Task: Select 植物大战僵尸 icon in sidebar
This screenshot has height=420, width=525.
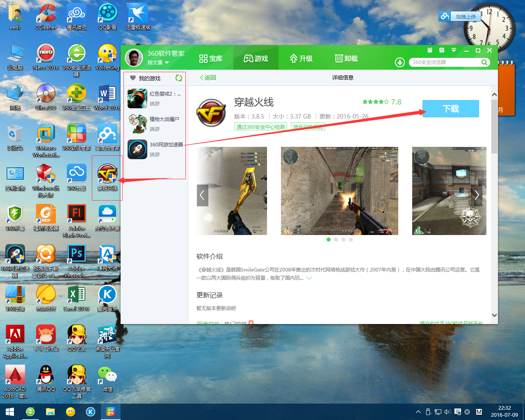Action: (x=137, y=124)
